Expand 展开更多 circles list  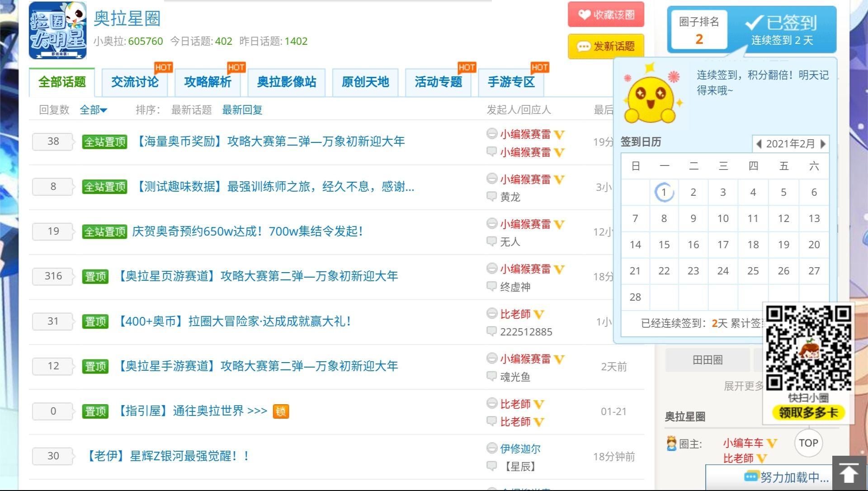[x=743, y=386]
